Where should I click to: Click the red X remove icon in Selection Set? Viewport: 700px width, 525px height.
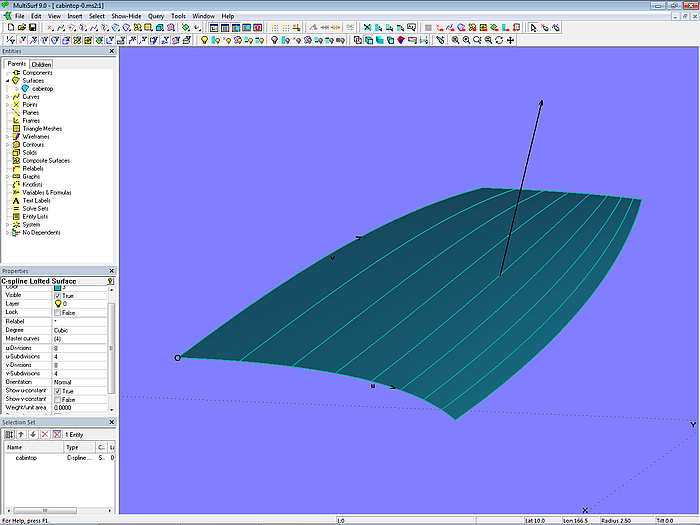pos(44,434)
